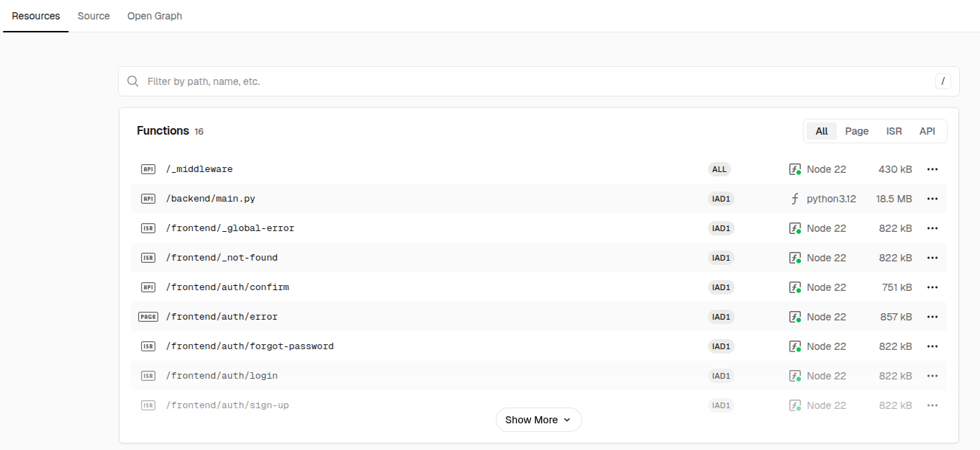Click the Node 22 runtime icon for /_middleware

(795, 169)
